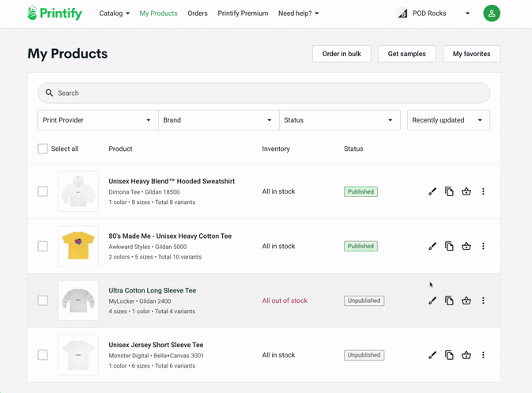The height and width of the screenshot is (393, 532).
Task: Click the Inventory column header
Action: click(x=276, y=149)
